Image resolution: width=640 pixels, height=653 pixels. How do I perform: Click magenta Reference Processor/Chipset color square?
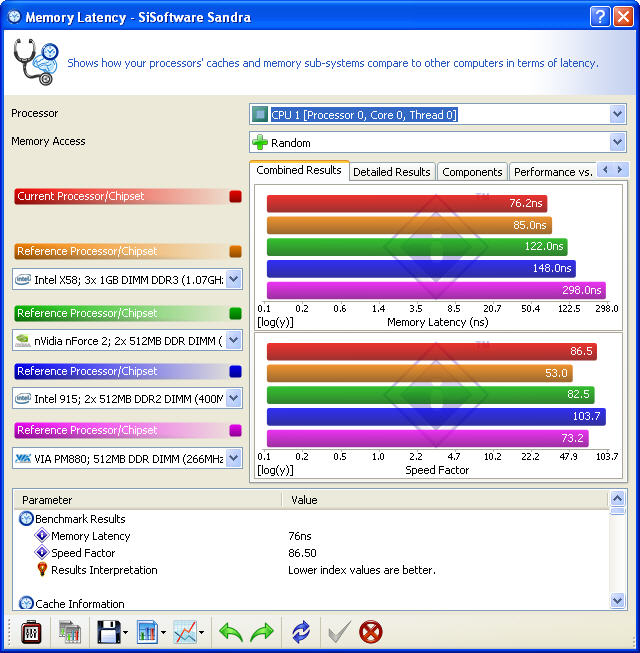[x=235, y=430]
